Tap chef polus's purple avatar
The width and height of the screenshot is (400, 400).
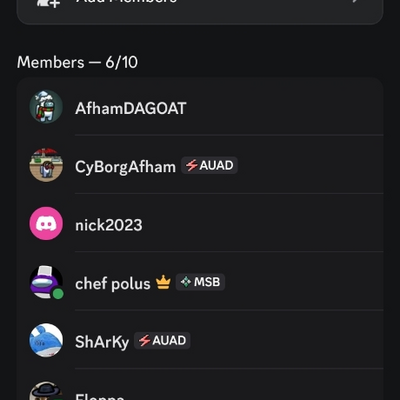pos(46,282)
